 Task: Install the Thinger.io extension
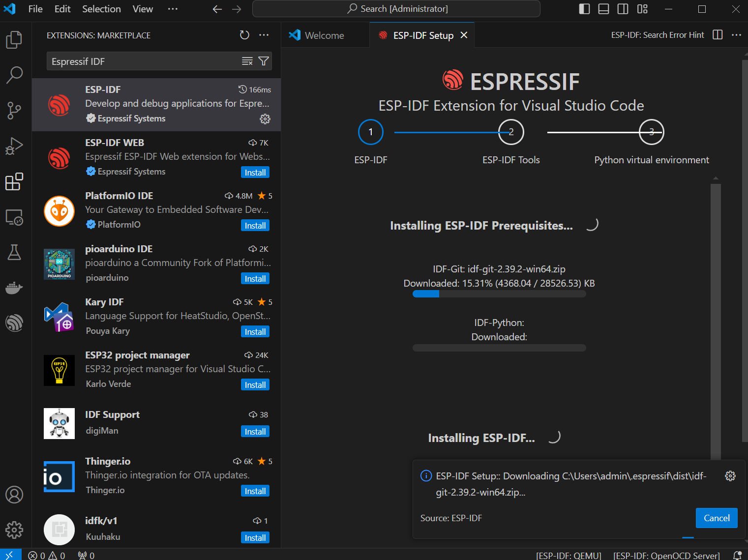click(x=255, y=491)
